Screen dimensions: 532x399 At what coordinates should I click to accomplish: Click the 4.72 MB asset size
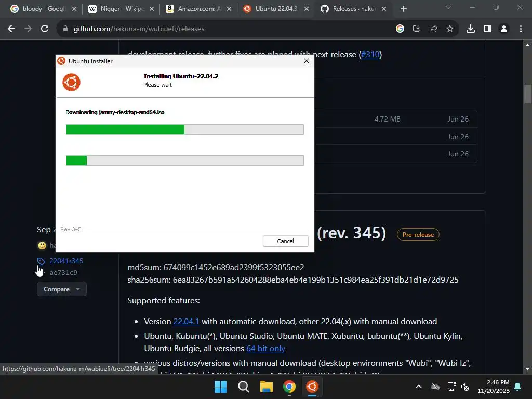click(x=387, y=119)
